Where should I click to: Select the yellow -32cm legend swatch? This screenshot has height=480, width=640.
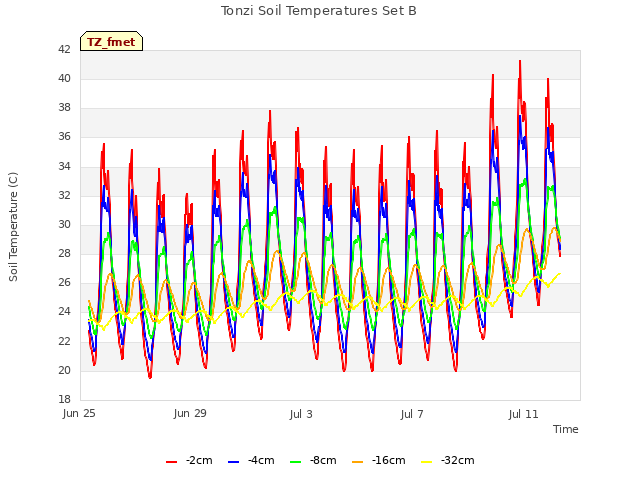point(427,462)
